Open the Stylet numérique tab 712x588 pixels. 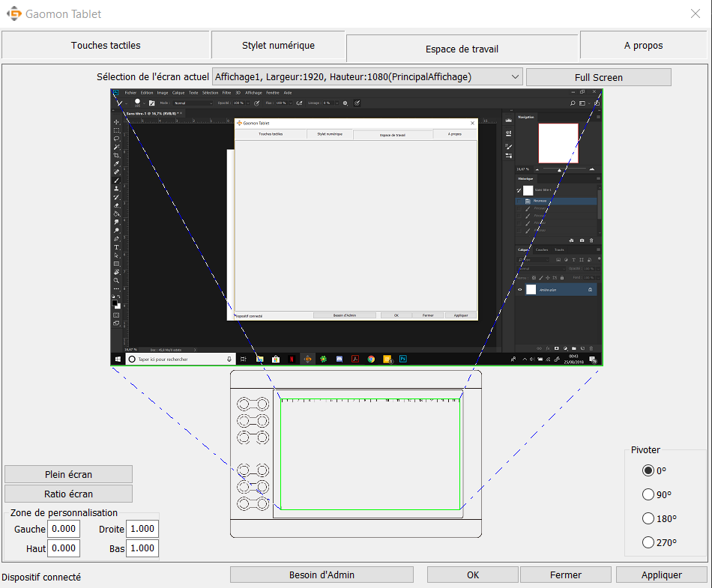(278, 46)
